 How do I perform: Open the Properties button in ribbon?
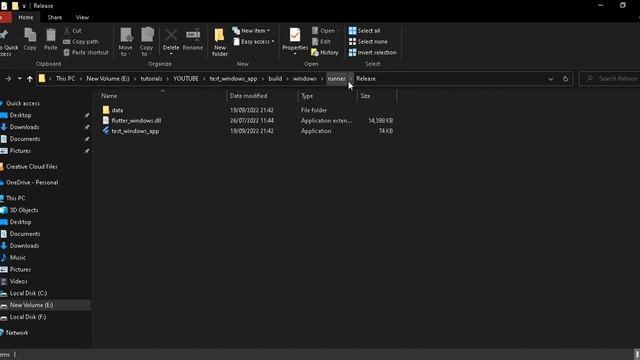(x=295, y=40)
